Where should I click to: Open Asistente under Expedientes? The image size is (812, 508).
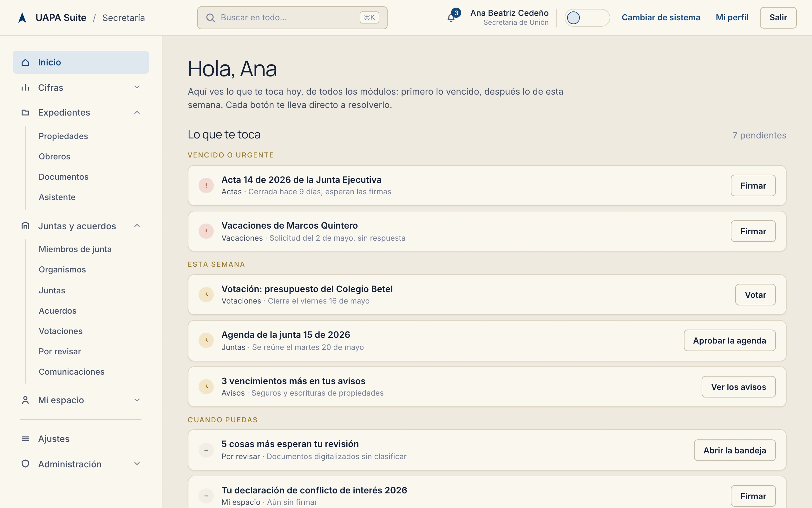[x=57, y=197]
